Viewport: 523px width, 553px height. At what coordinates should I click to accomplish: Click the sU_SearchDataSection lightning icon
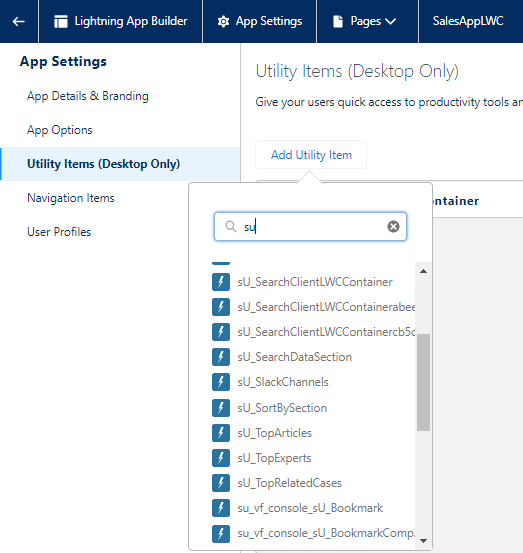click(x=221, y=357)
